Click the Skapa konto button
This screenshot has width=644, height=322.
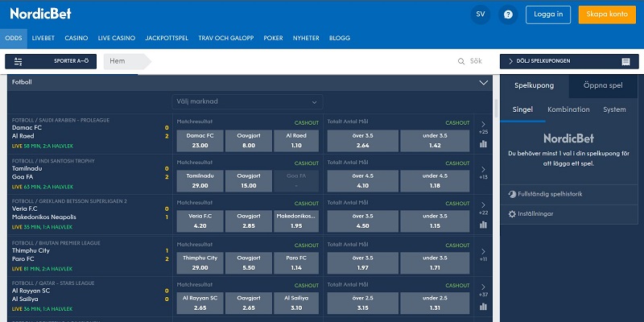click(x=607, y=14)
